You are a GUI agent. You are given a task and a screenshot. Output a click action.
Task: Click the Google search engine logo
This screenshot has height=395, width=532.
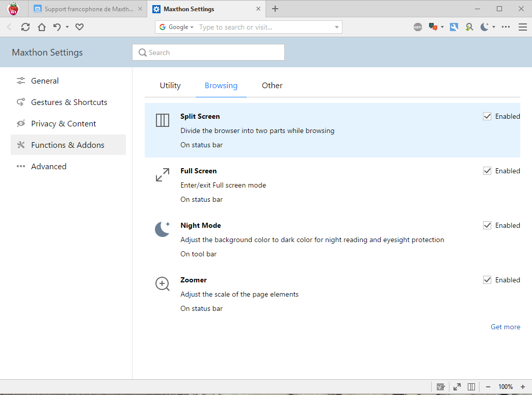[163, 27]
